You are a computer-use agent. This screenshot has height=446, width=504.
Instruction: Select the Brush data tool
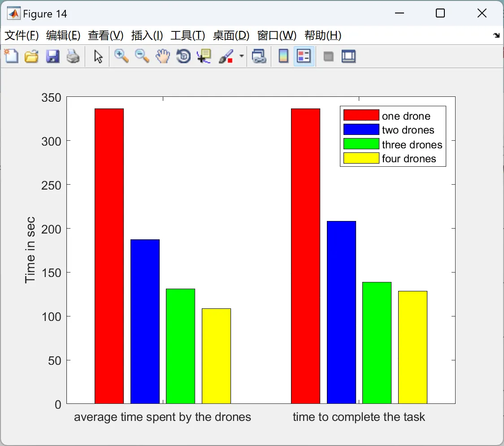226,56
